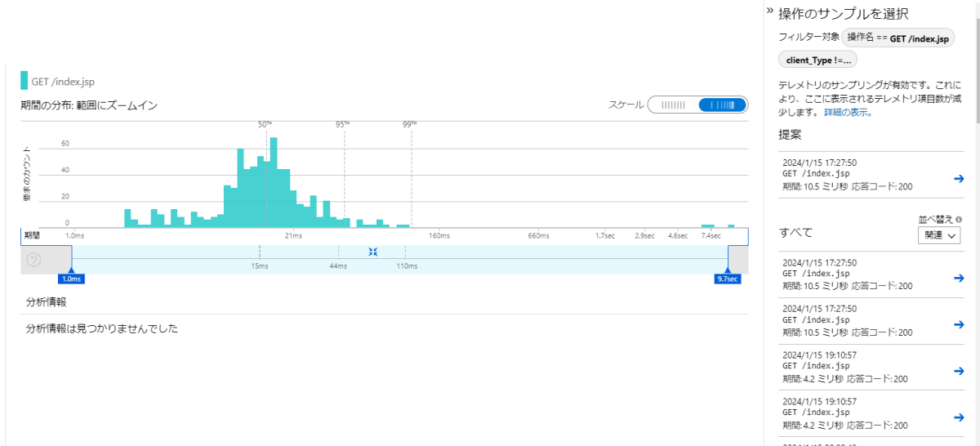Click the すべて section heading
This screenshot has width=980, height=446.
pos(796,233)
